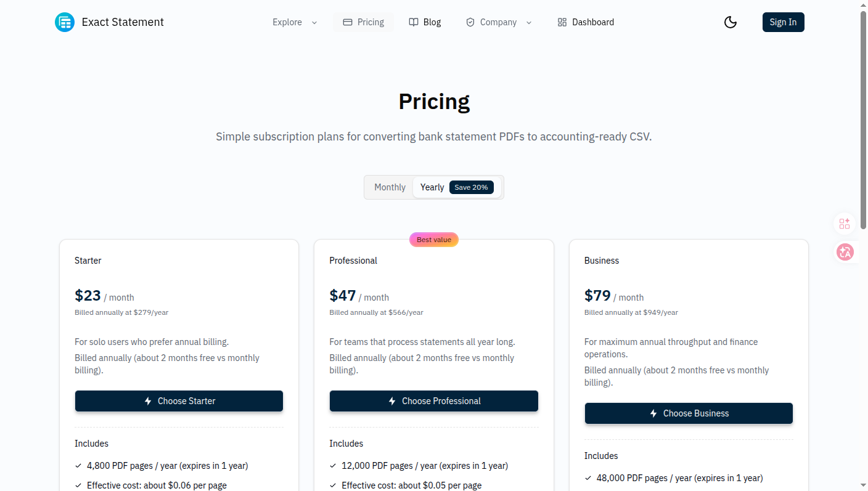Click the shield icon beside Company
This screenshot has height=491, width=868.
(470, 22)
